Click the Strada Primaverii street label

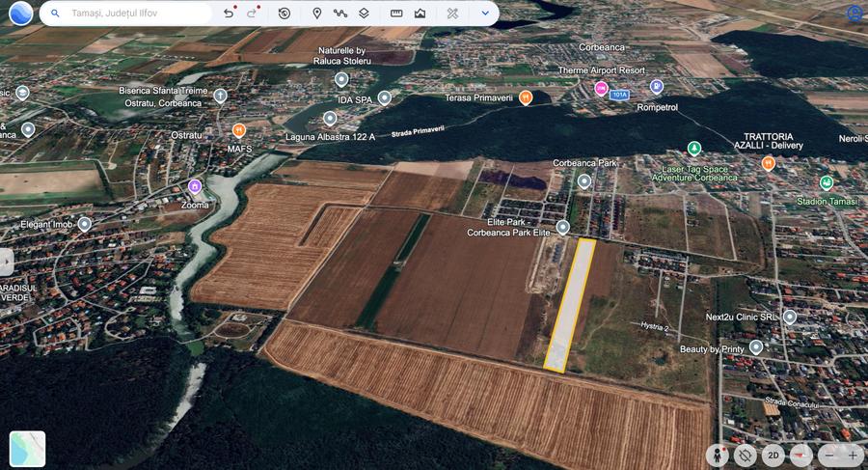(418, 131)
